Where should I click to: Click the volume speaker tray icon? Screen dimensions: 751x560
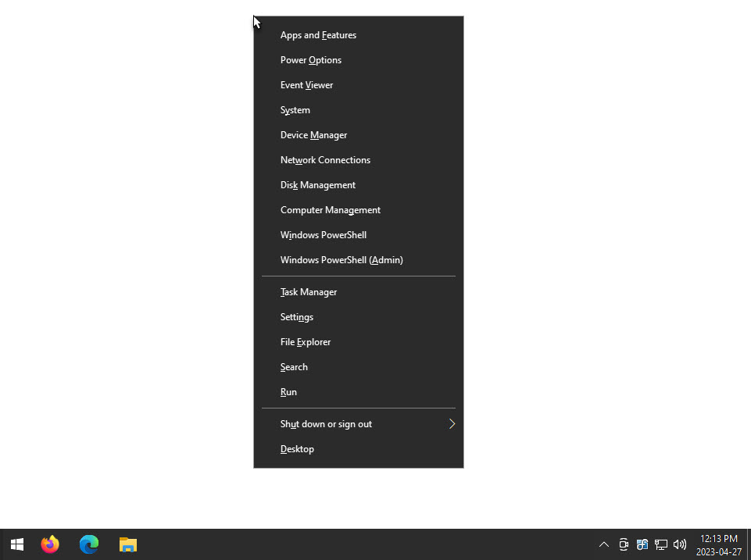coord(680,544)
